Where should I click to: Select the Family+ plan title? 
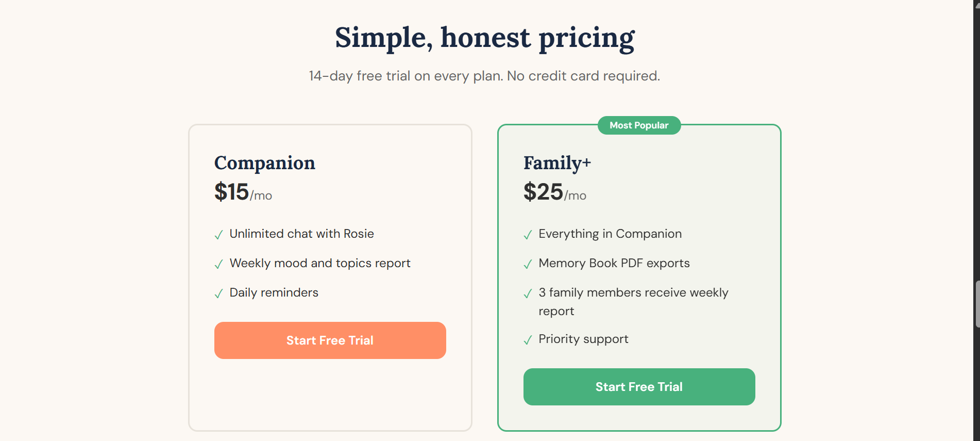tap(557, 163)
